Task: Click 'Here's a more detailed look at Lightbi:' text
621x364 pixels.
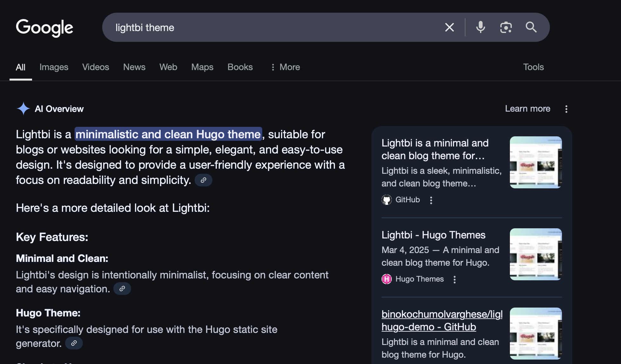Action: pos(113,208)
